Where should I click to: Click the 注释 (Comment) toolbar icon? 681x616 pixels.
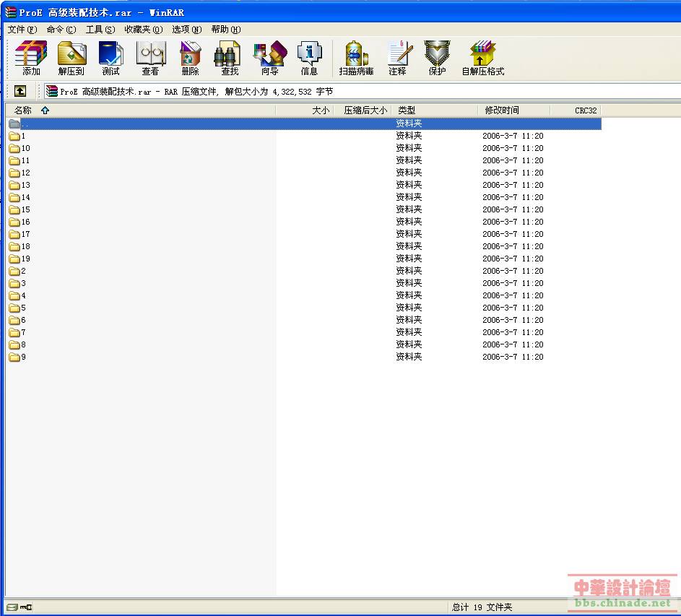pos(398,58)
